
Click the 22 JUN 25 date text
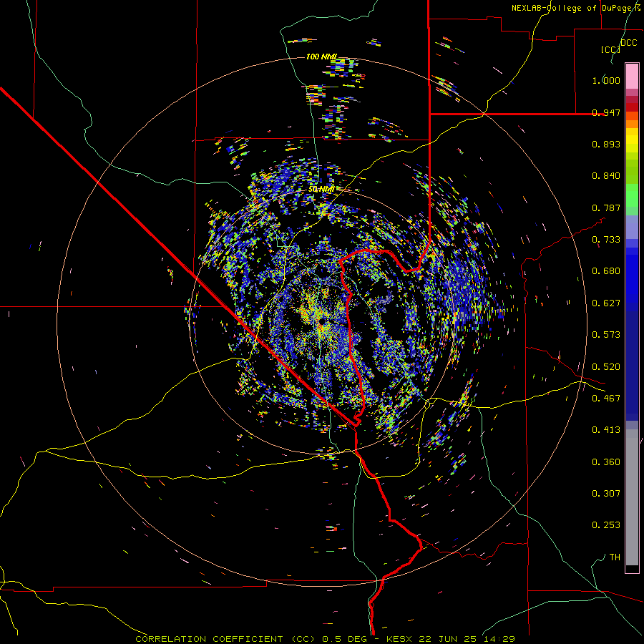tap(448, 639)
